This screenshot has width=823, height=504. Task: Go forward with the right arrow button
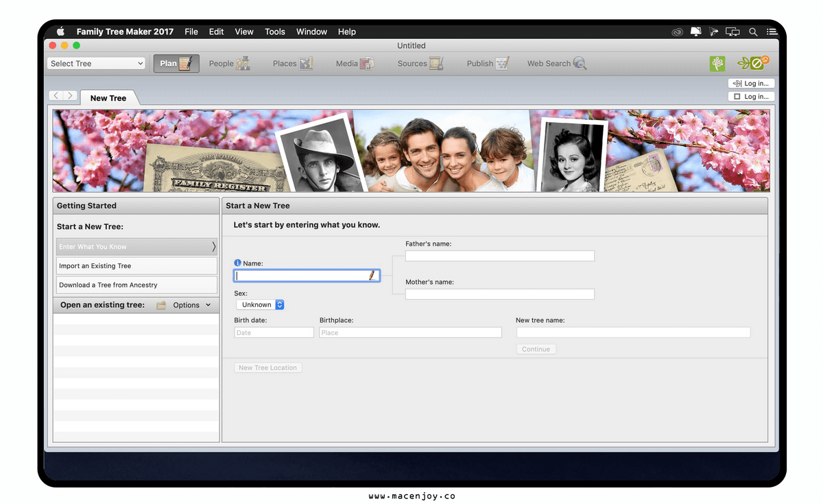tap(70, 96)
